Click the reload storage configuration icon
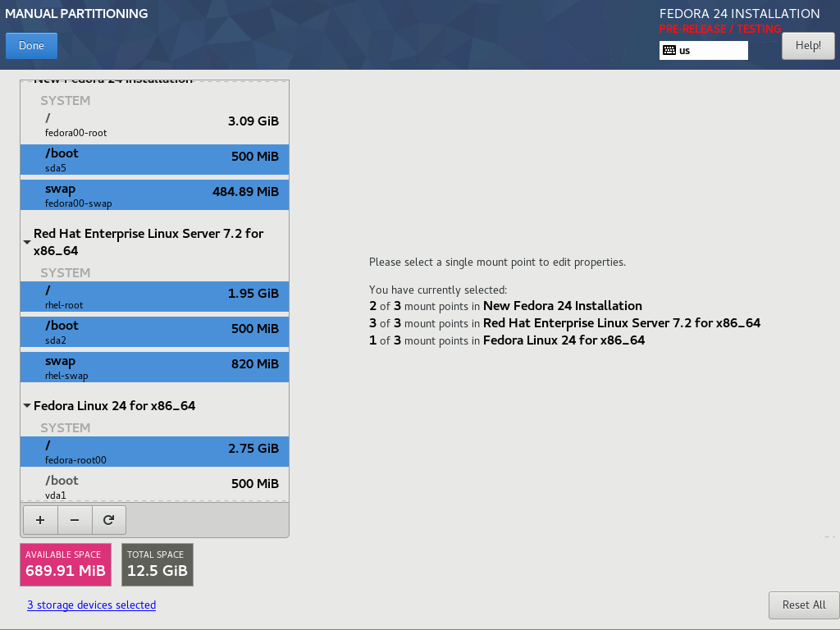 108,520
